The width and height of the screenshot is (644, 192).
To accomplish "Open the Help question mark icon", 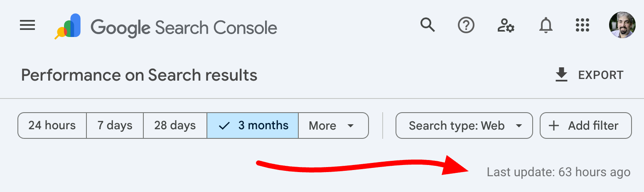I will click(x=466, y=26).
